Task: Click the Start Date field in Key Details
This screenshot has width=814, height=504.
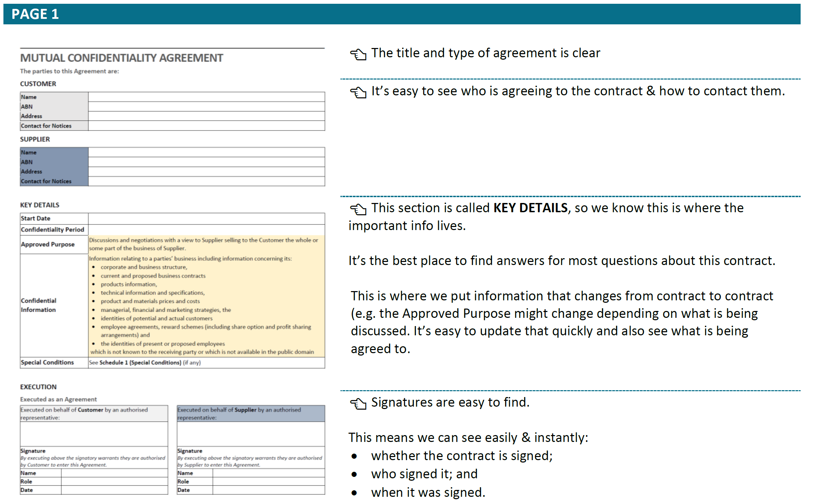Action: pos(206,218)
